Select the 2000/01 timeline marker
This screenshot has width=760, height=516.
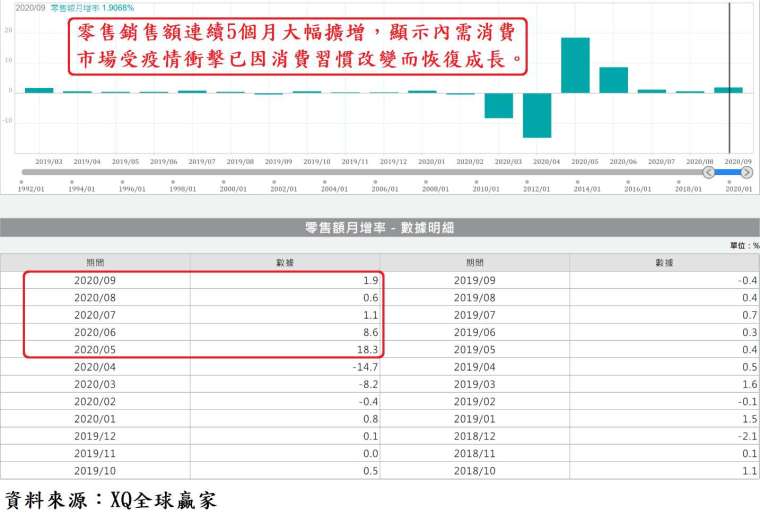pyautogui.click(x=233, y=188)
